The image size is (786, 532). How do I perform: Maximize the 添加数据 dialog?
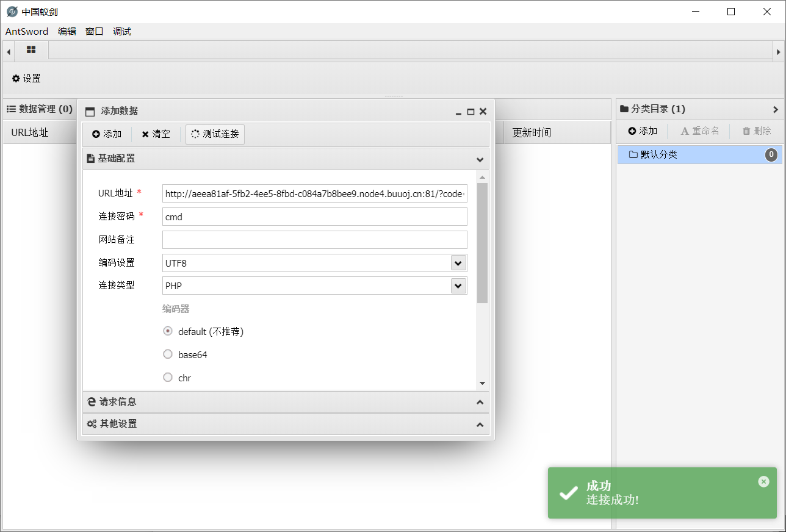pos(471,112)
